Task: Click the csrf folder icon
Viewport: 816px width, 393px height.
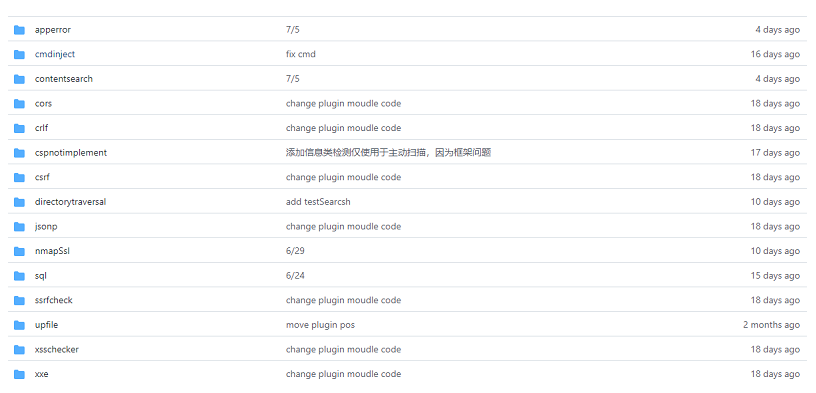Action: 19,178
